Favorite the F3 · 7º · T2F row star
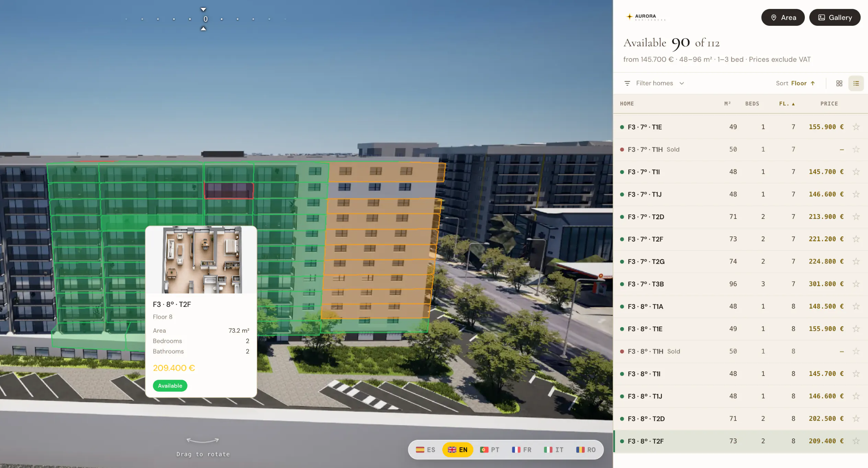The height and width of the screenshot is (468, 868). (856, 239)
